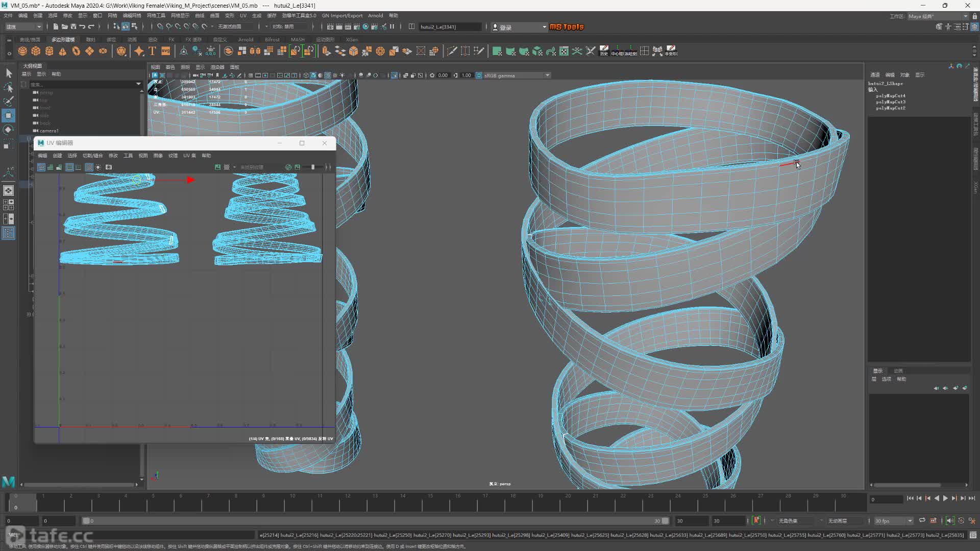Click the Multi-Cut shelf tool

coord(452,51)
